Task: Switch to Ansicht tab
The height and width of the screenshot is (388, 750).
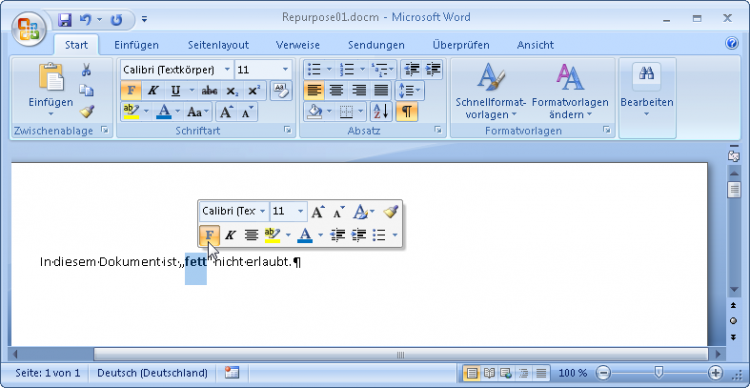Action: (535, 45)
